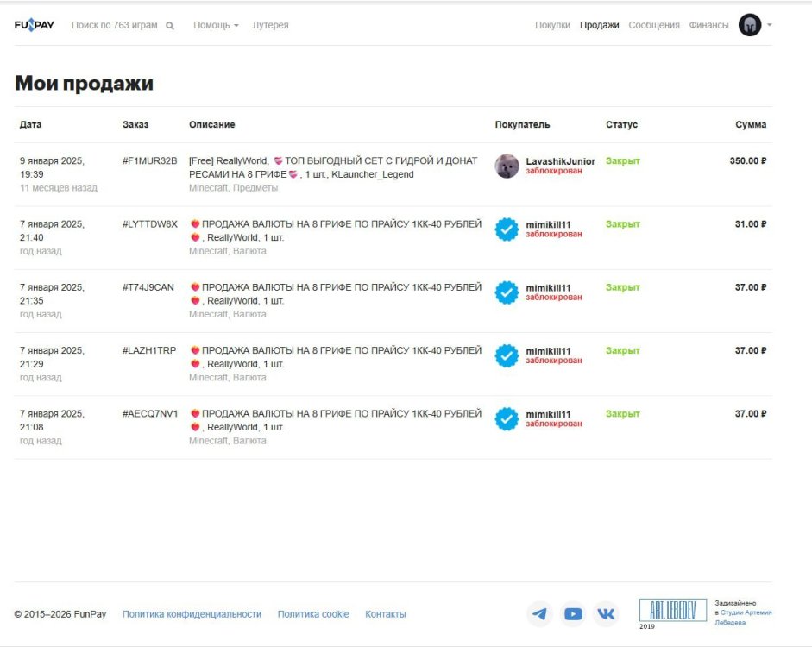Click the 31.00 ₽ amount
The image size is (812, 647).
(x=751, y=224)
